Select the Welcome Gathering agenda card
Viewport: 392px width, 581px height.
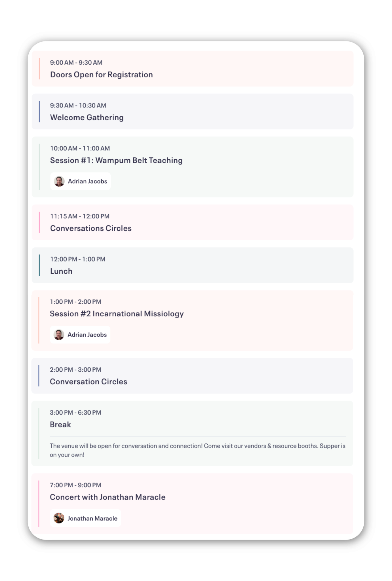[193, 111]
